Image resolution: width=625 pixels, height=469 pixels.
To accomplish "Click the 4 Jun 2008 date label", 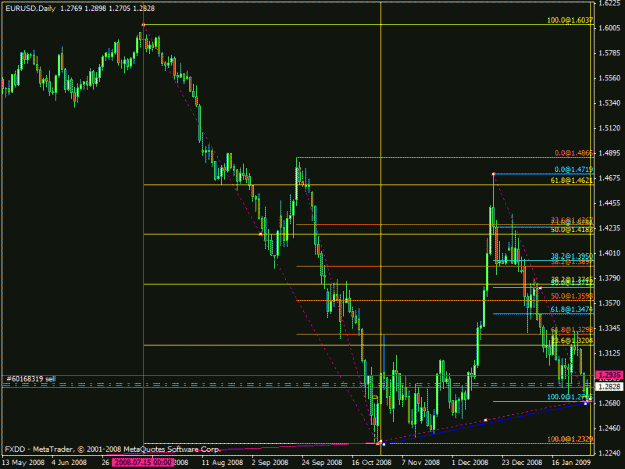I will pyautogui.click(x=69, y=463).
